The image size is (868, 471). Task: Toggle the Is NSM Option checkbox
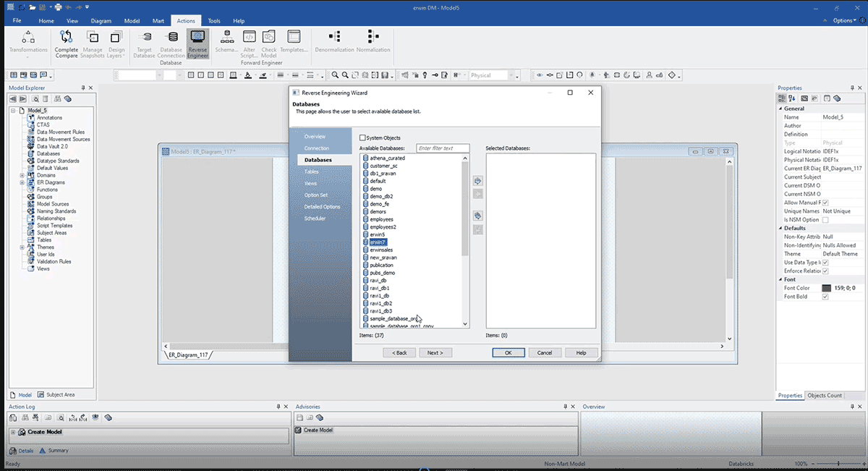coord(825,220)
